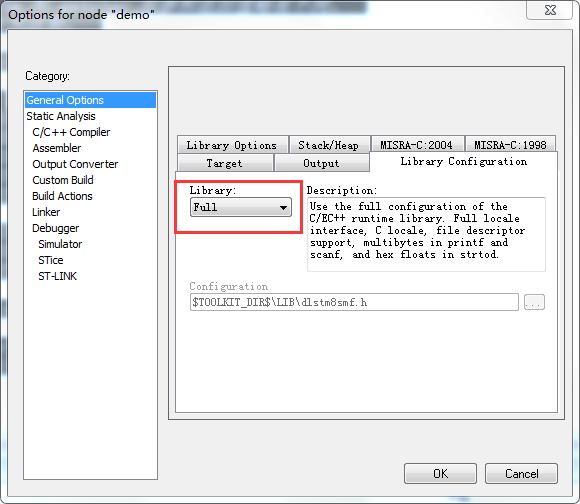Open the Output tab

click(321, 163)
